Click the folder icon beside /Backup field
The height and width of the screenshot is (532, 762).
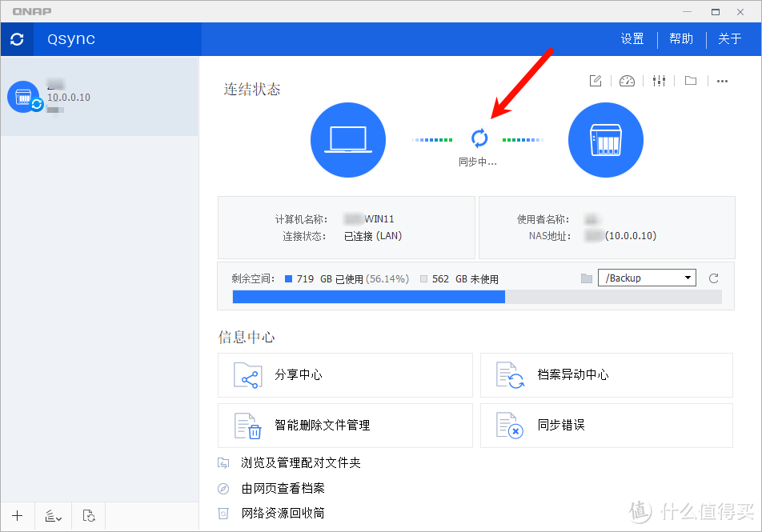pos(588,277)
